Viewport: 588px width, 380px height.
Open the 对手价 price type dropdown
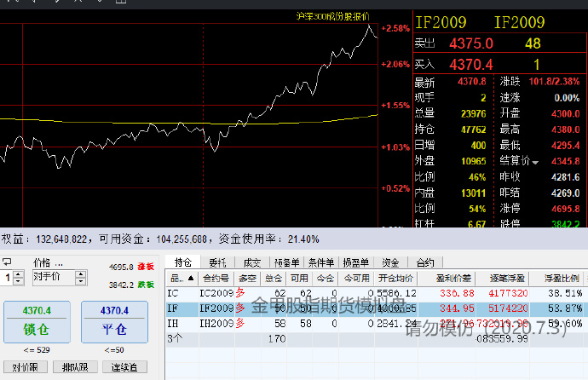point(80,277)
